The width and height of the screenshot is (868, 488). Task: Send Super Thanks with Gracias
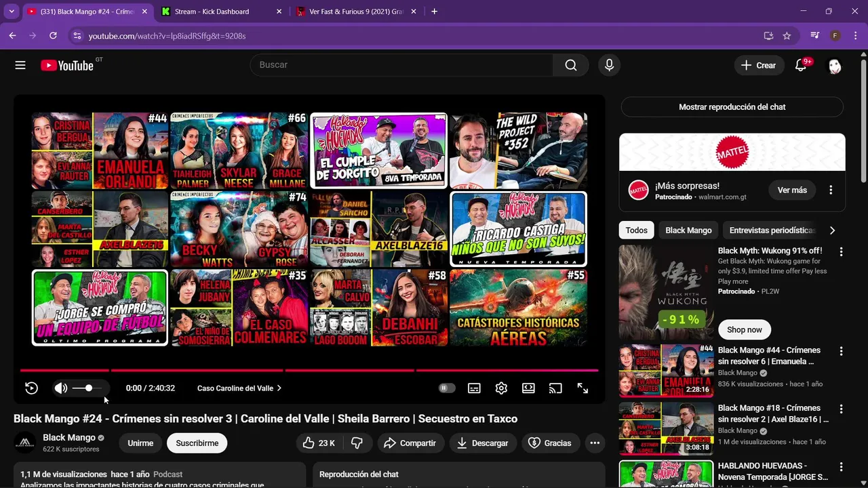pos(550,443)
